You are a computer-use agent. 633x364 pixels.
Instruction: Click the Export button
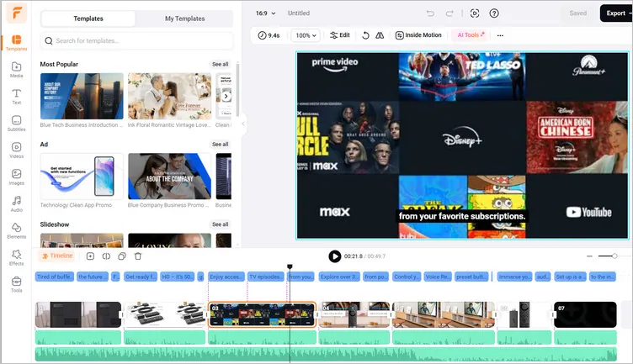pos(616,13)
